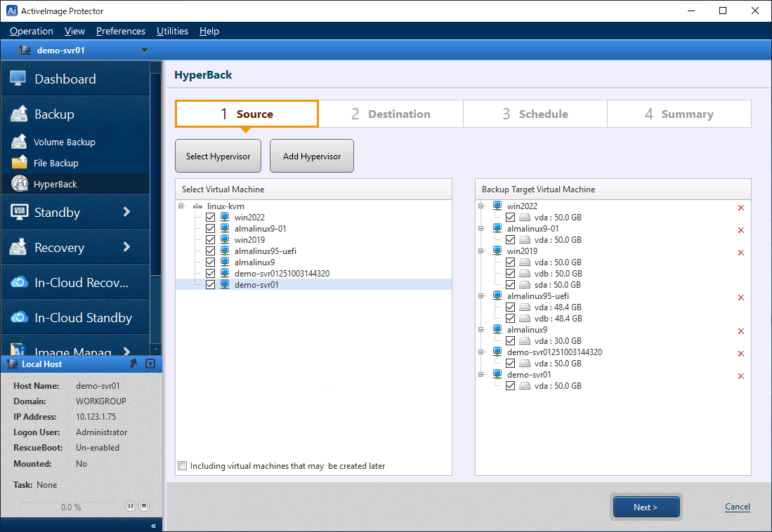The height and width of the screenshot is (532, 772).
Task: Remove almalinux95-uefi using its red X
Action: point(740,298)
